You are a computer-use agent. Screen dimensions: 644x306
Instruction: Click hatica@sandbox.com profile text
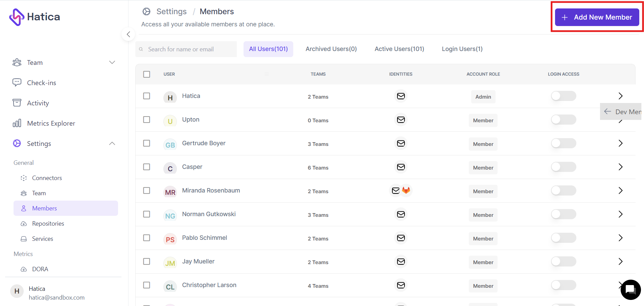pyautogui.click(x=56, y=298)
